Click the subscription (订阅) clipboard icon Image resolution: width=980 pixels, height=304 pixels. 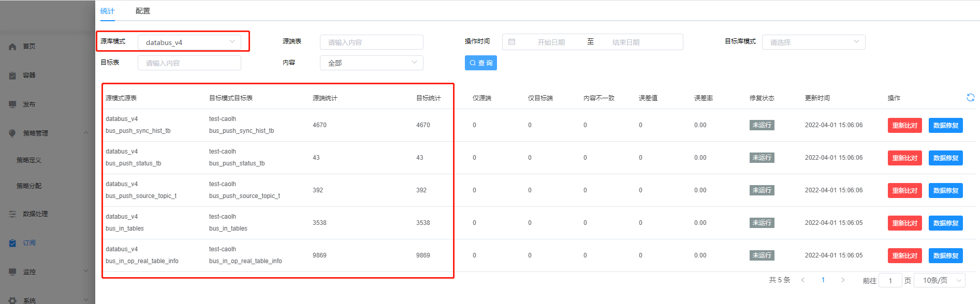point(12,243)
